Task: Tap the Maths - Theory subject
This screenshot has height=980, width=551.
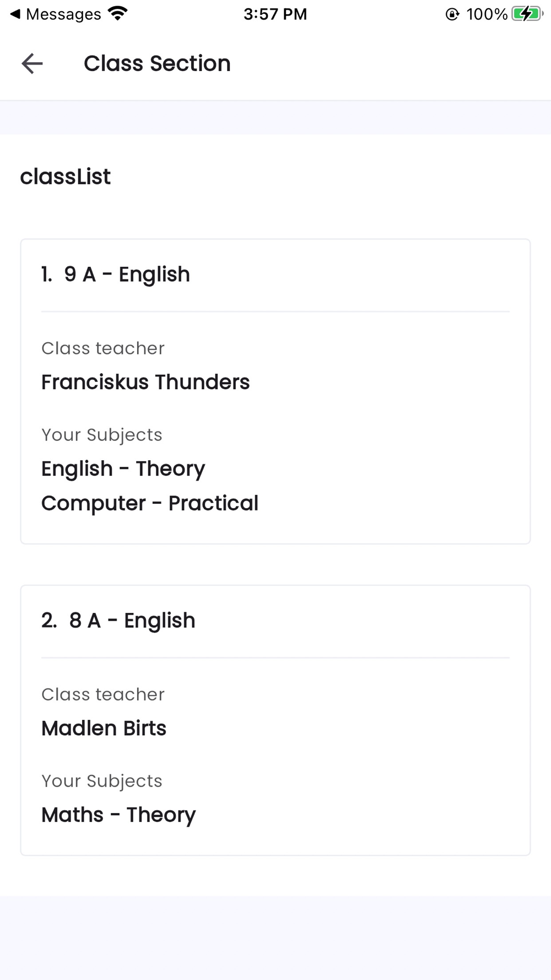Action: 118,815
